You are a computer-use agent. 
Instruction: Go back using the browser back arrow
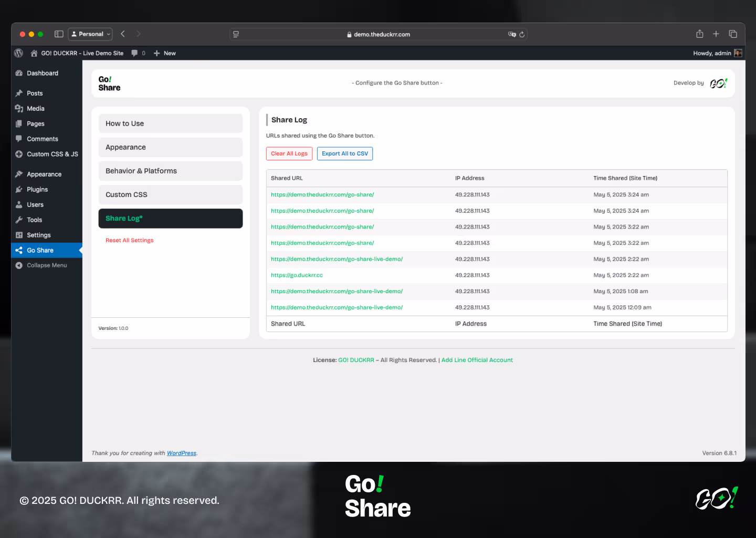123,34
